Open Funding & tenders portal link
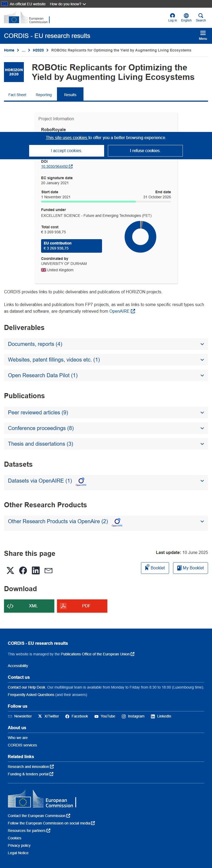This screenshot has width=212, height=868. 30,774
